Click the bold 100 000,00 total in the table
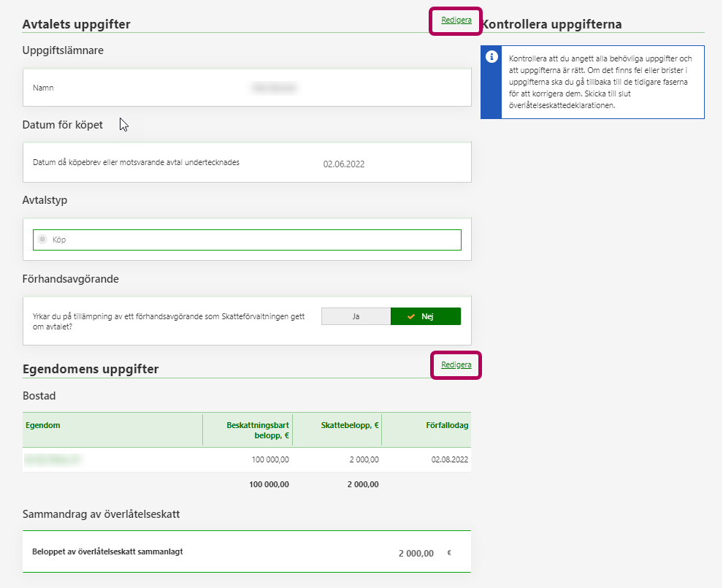 pos(269,484)
